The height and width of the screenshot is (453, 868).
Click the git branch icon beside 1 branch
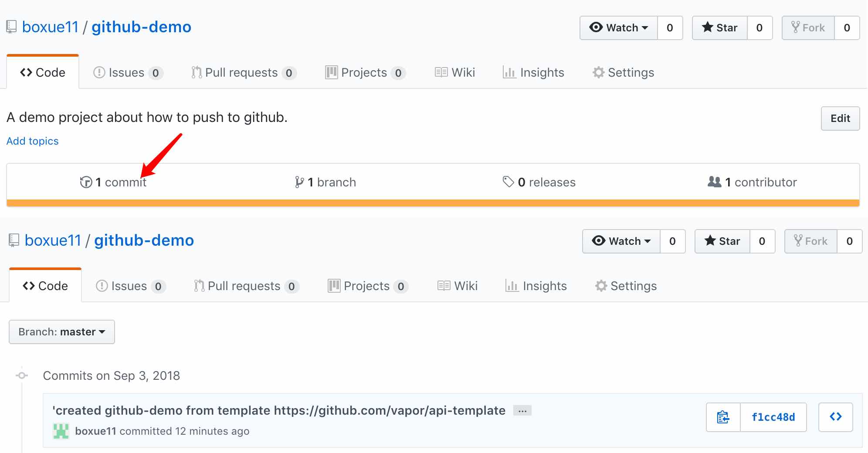tap(299, 182)
